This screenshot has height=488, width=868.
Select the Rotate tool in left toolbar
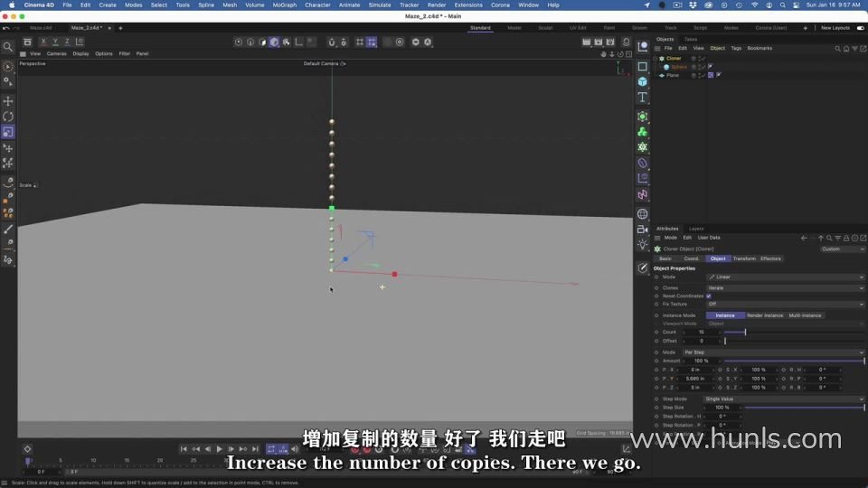[8, 117]
